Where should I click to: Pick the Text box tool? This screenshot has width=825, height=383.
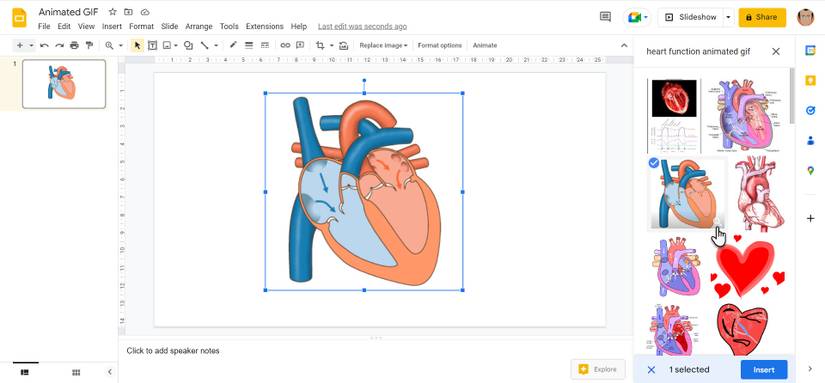tap(152, 45)
